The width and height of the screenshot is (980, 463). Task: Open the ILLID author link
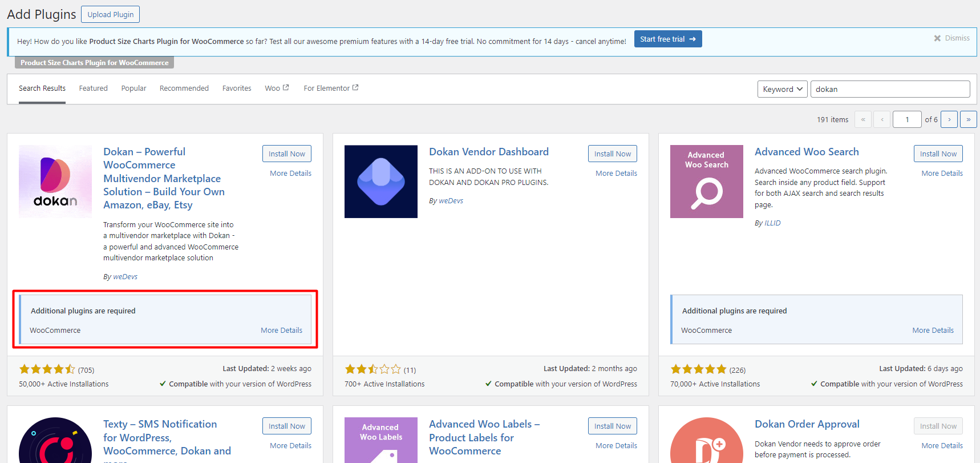pyautogui.click(x=772, y=223)
